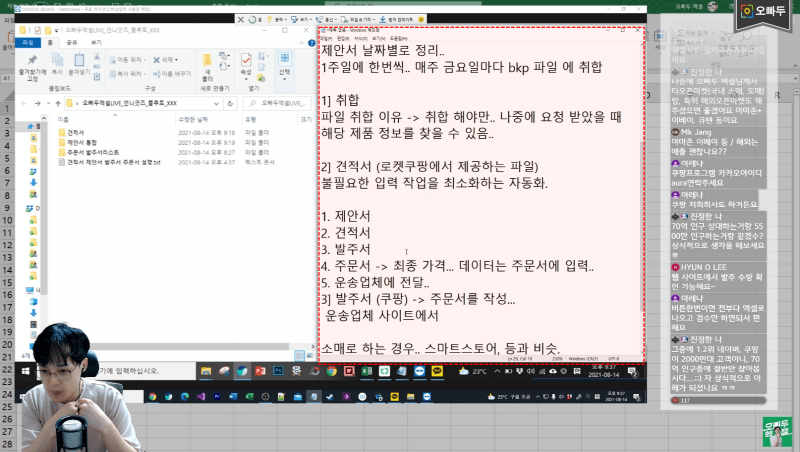Click the 23°C weather widget on taskbar
The image size is (800, 452).
coord(472,371)
